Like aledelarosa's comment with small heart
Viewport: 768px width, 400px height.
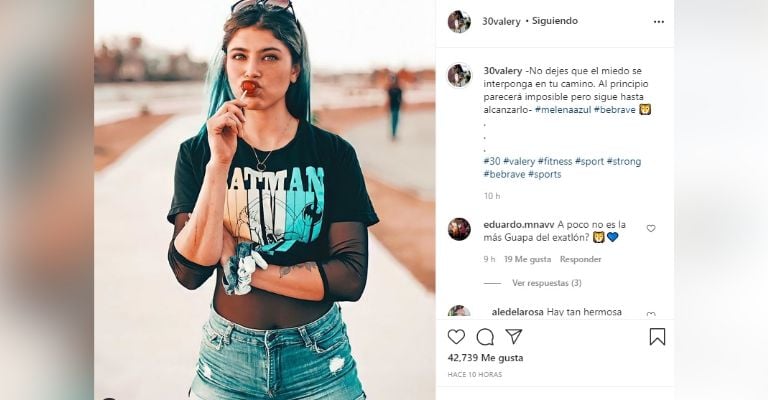(x=651, y=315)
